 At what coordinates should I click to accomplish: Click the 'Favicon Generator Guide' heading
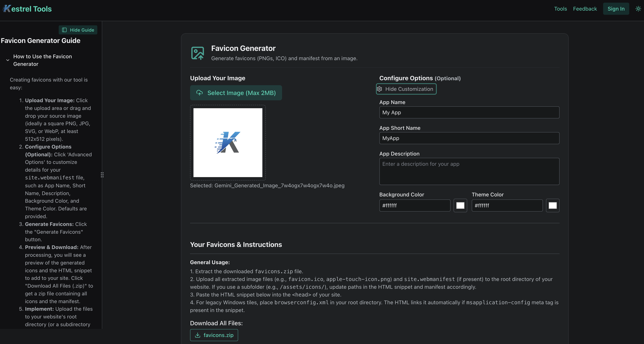click(41, 40)
